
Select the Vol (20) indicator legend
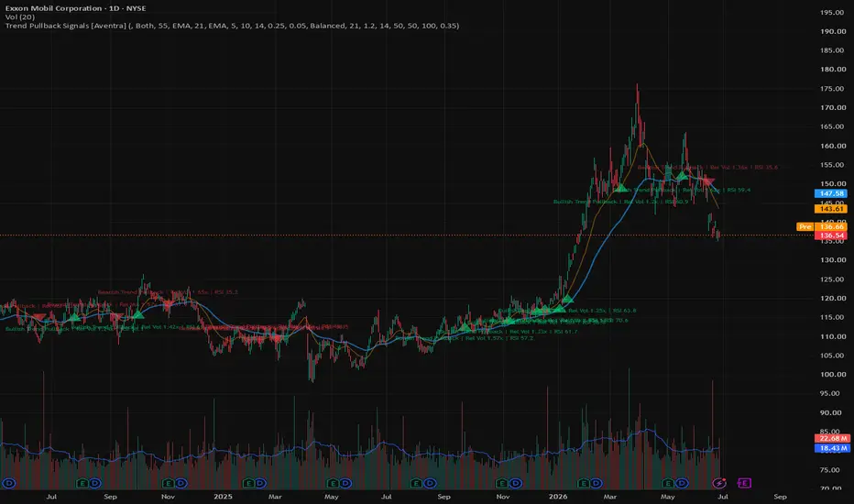[20, 16]
